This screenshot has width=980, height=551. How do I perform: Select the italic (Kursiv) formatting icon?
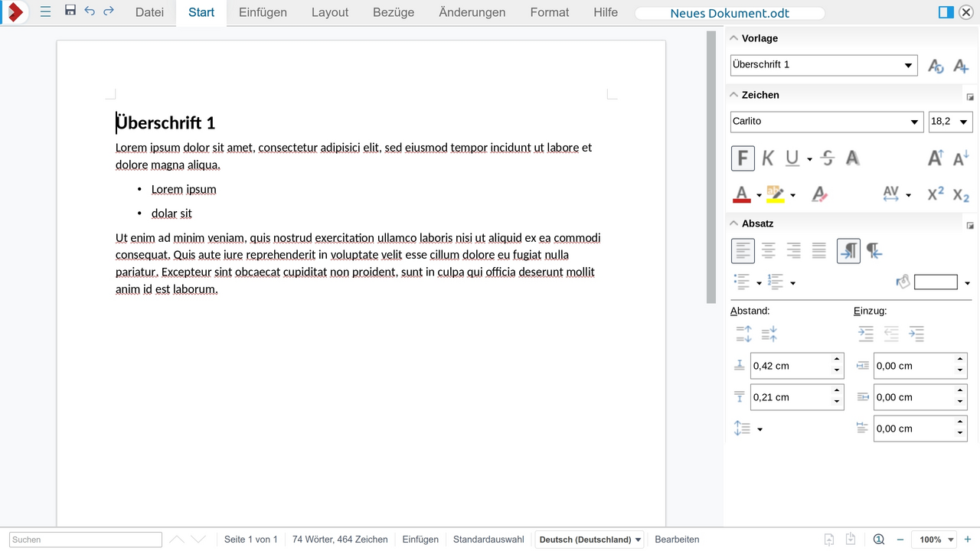pos(767,158)
